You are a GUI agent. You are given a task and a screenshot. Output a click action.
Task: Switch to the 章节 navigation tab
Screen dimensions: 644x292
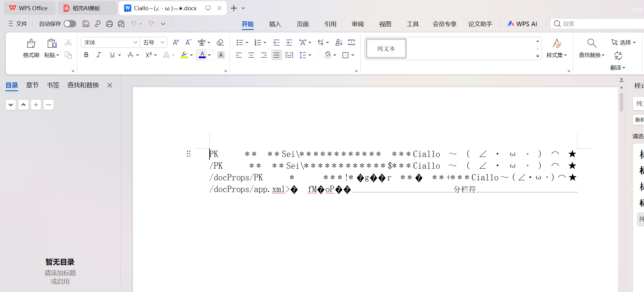pos(32,85)
